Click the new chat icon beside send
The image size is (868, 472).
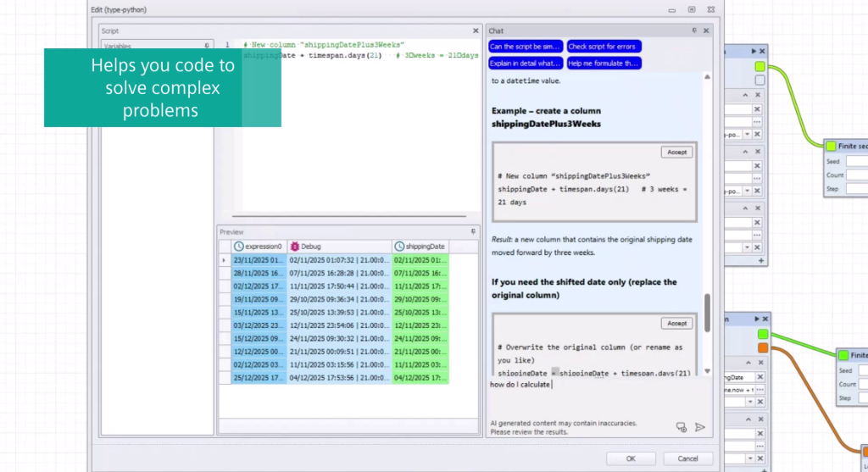(x=681, y=427)
